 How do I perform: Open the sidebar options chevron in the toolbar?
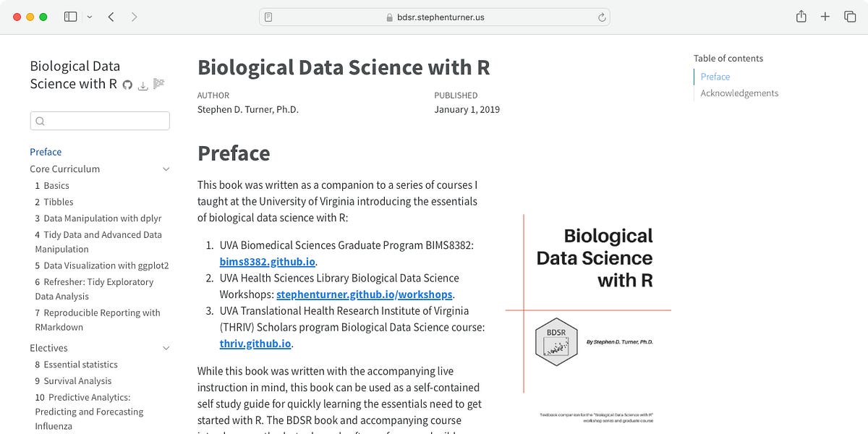click(89, 16)
